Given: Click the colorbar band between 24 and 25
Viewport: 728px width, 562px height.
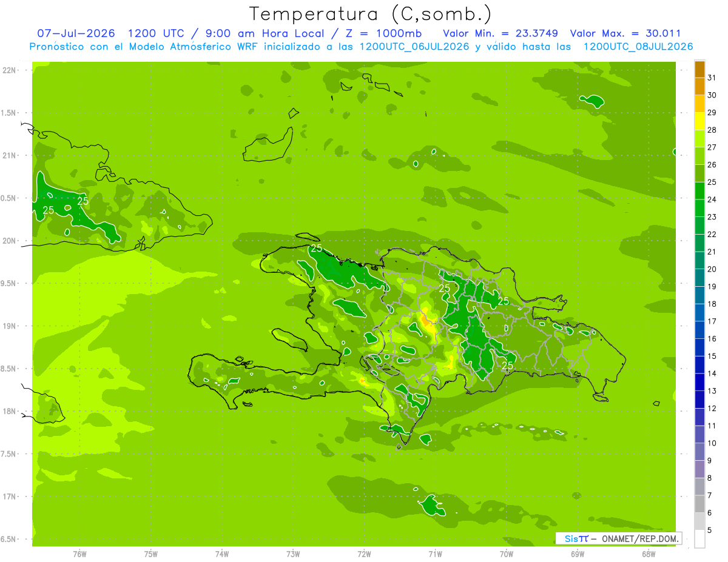Looking at the screenshot, I should point(699,191).
